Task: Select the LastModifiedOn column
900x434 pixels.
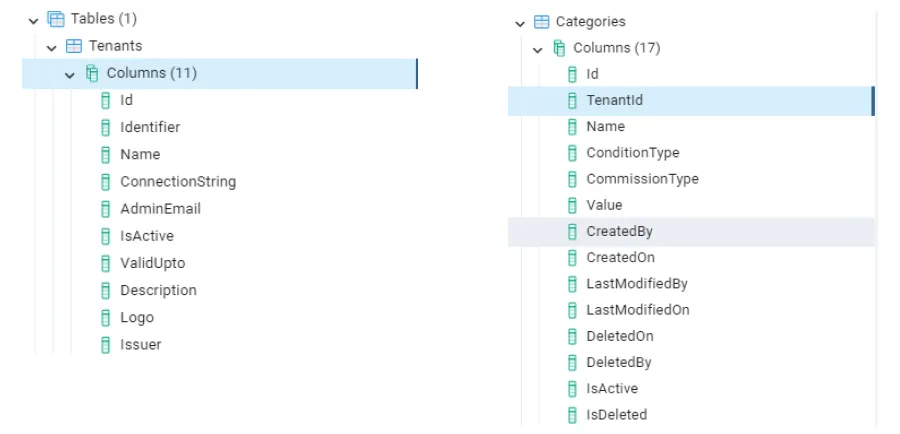Action: point(637,309)
